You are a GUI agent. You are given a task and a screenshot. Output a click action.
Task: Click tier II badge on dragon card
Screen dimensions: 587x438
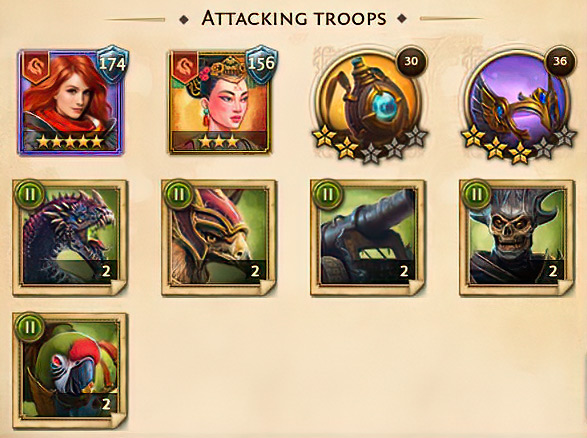click(30, 195)
